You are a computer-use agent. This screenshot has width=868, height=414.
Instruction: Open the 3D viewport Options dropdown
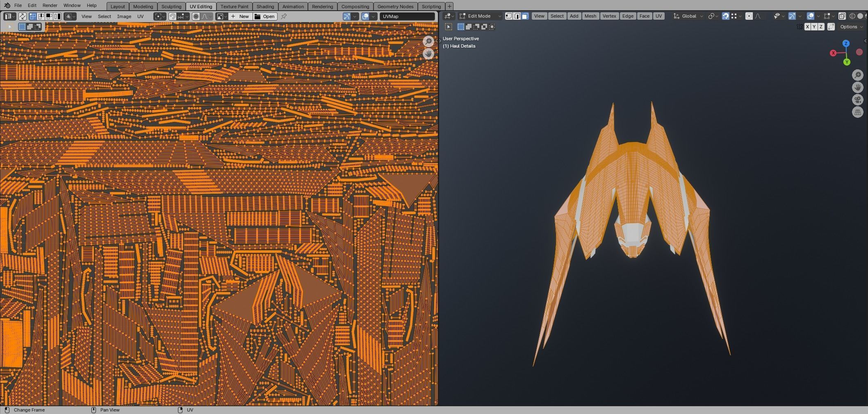(x=851, y=27)
